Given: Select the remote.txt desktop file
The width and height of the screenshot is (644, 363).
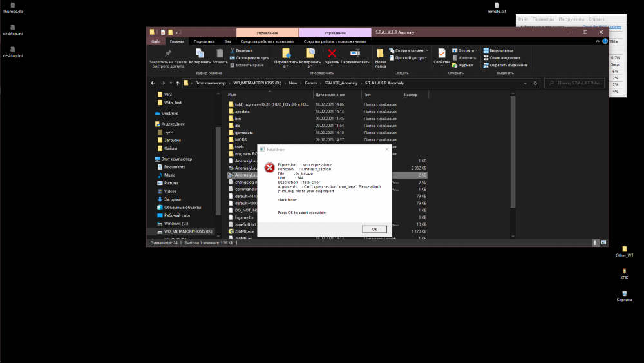Looking at the screenshot, I should pos(497,8).
